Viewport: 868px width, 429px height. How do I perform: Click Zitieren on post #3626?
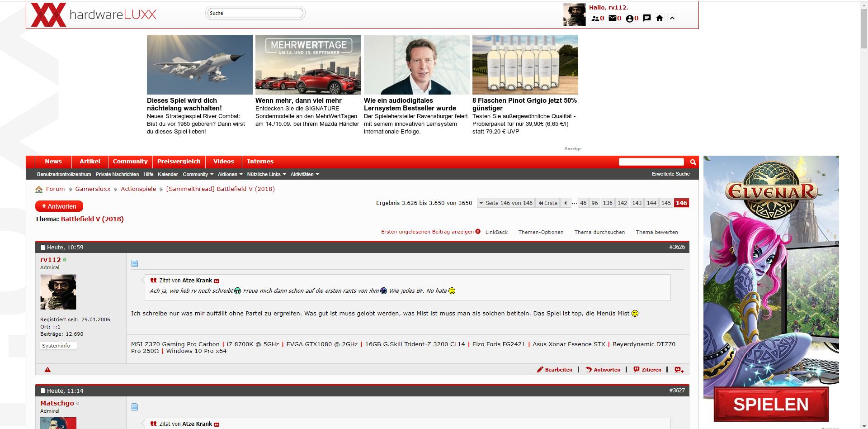pos(647,370)
